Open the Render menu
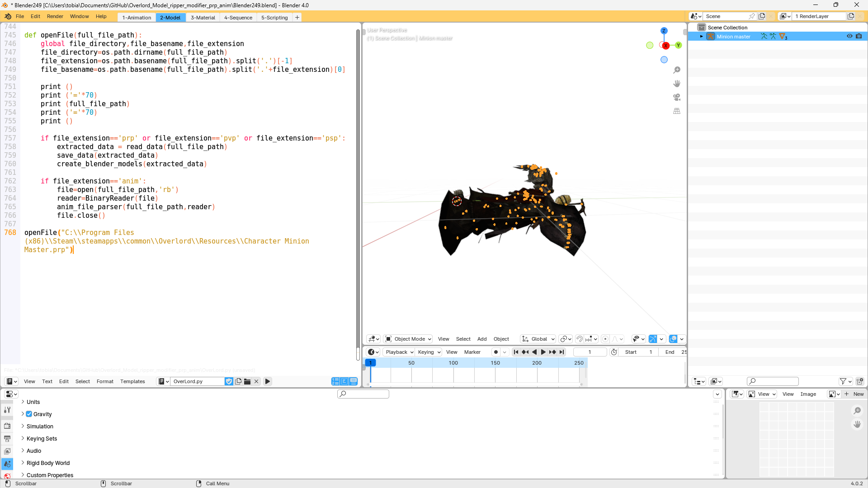Image resolution: width=868 pixels, height=488 pixels. [55, 16]
